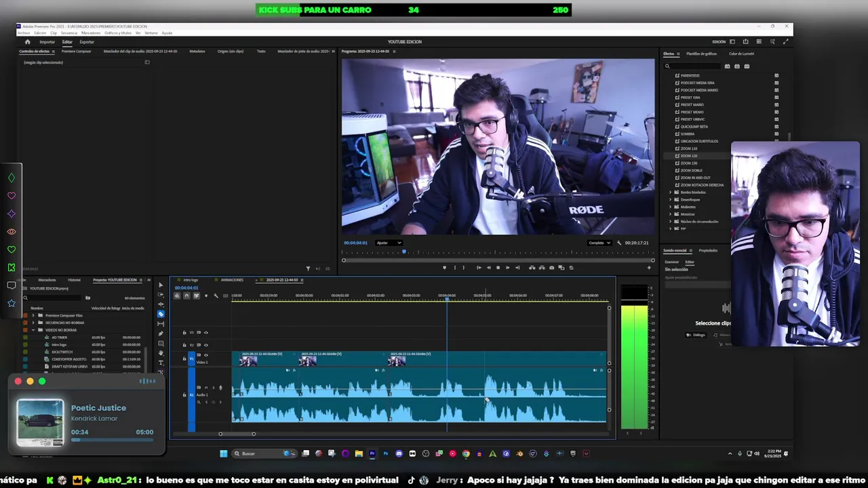This screenshot has height=488, width=868.
Task: Open Premiere Pro in Windows taskbar
Action: pos(372,453)
